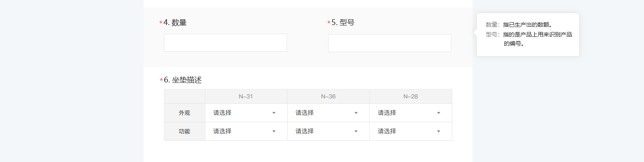
Task: Click the red asterisk beside 4. 数量
Action: tap(161, 23)
